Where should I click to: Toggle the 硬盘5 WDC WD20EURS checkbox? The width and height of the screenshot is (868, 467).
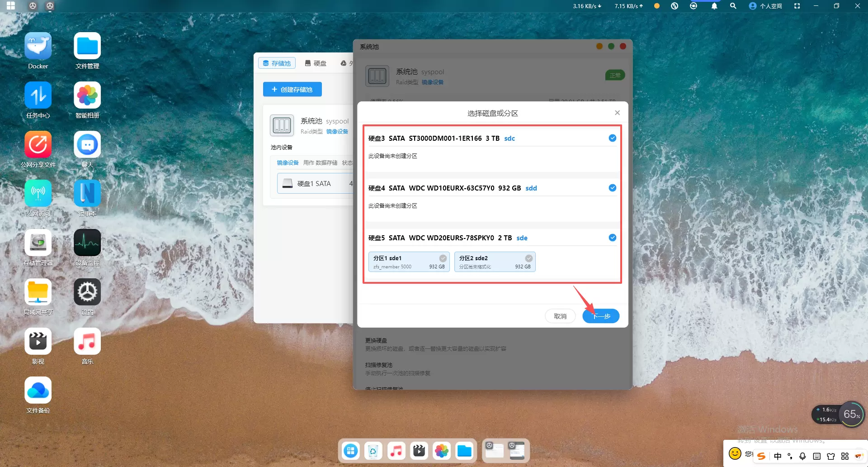click(612, 238)
